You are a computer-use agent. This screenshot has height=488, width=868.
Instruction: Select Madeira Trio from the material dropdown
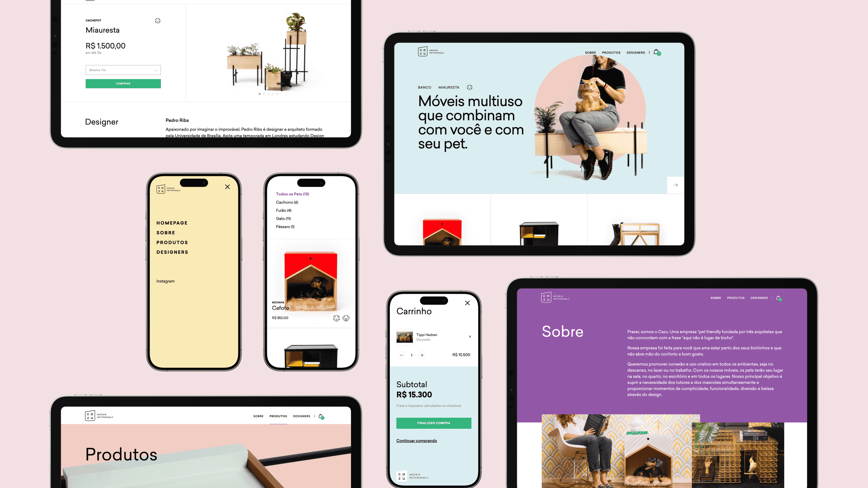(x=123, y=70)
